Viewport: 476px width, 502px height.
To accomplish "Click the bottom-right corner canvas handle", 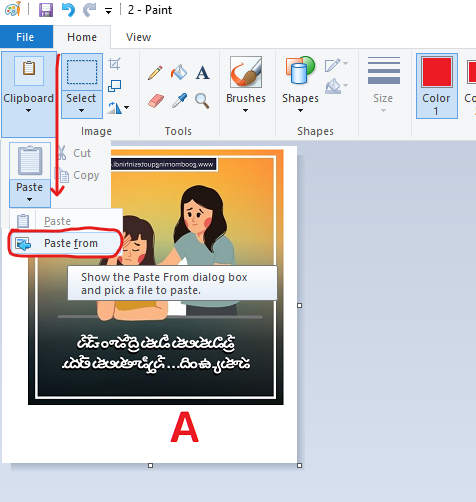I will 299,465.
